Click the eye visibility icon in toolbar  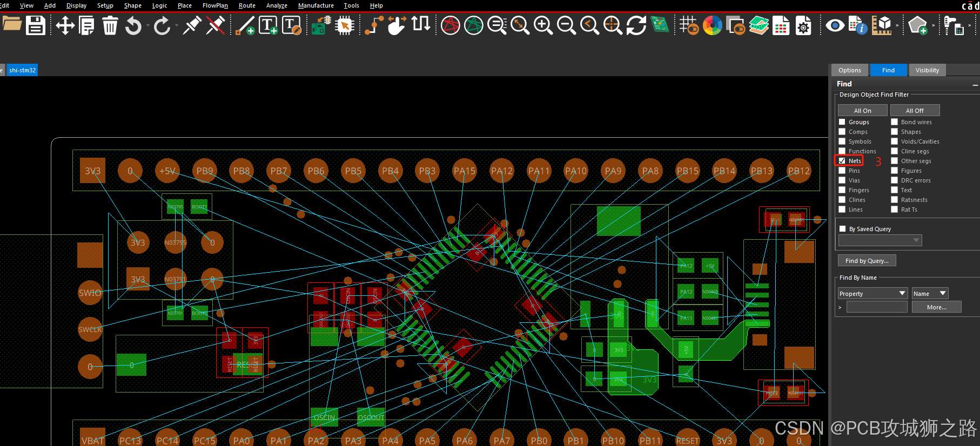click(x=835, y=25)
